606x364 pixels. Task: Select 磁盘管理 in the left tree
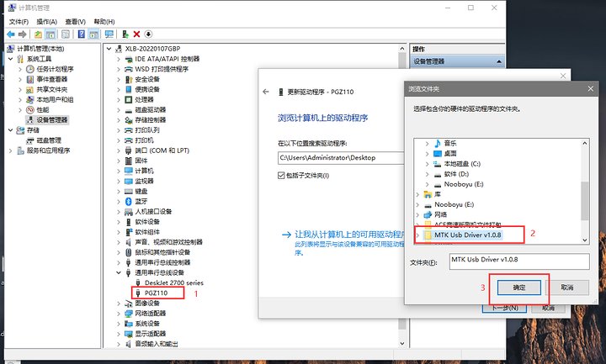49,140
